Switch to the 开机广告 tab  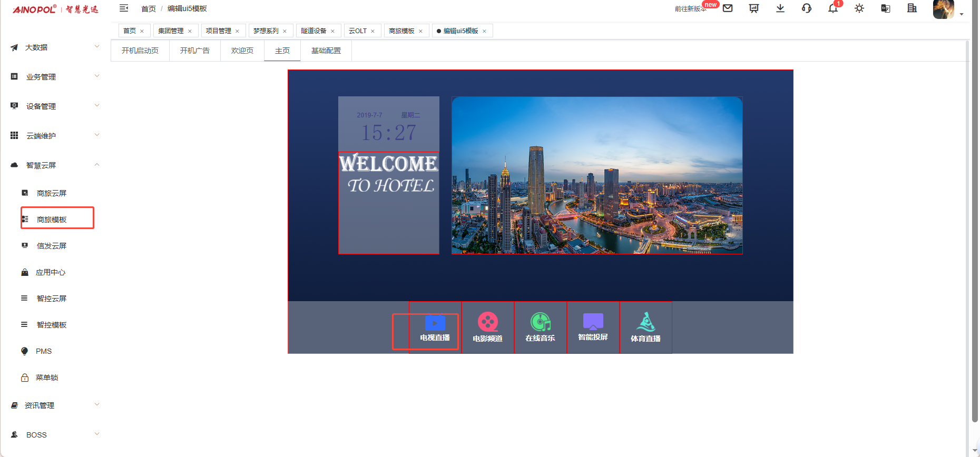(x=194, y=51)
